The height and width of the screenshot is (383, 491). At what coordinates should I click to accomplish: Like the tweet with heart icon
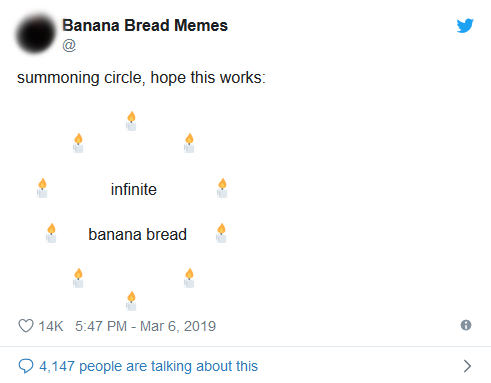(x=26, y=326)
